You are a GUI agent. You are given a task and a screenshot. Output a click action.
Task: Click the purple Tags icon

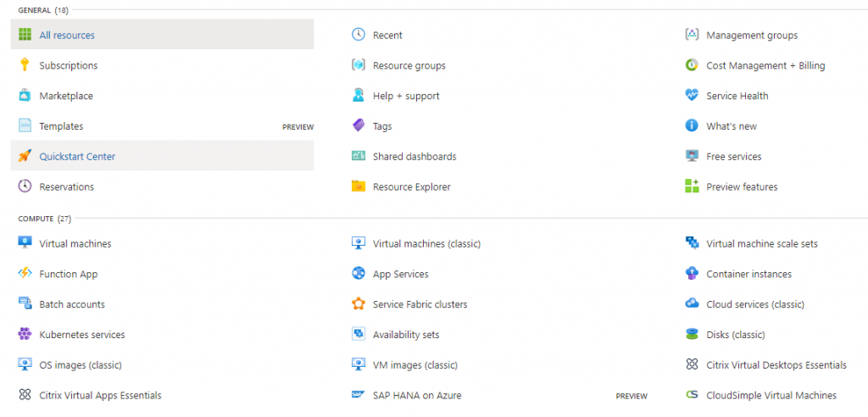point(359,125)
